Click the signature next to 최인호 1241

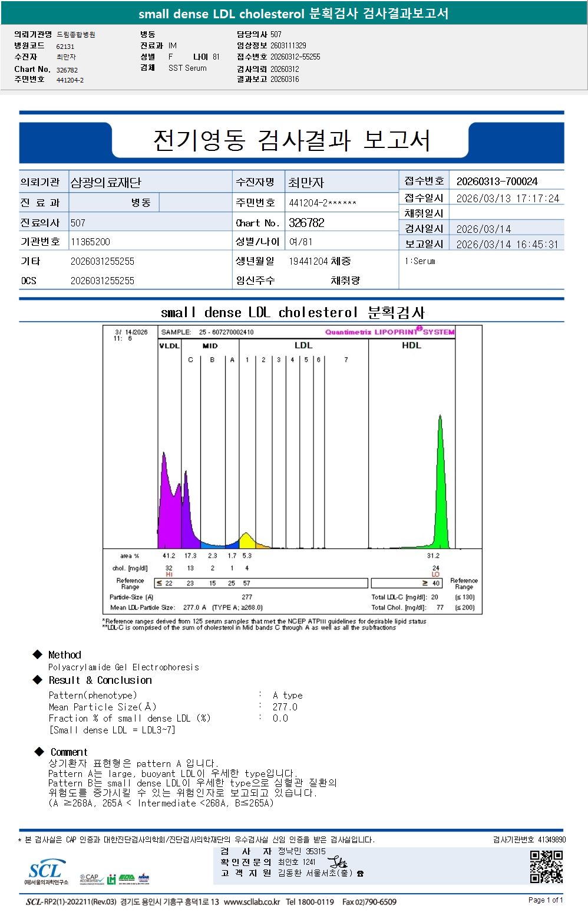(x=338, y=862)
